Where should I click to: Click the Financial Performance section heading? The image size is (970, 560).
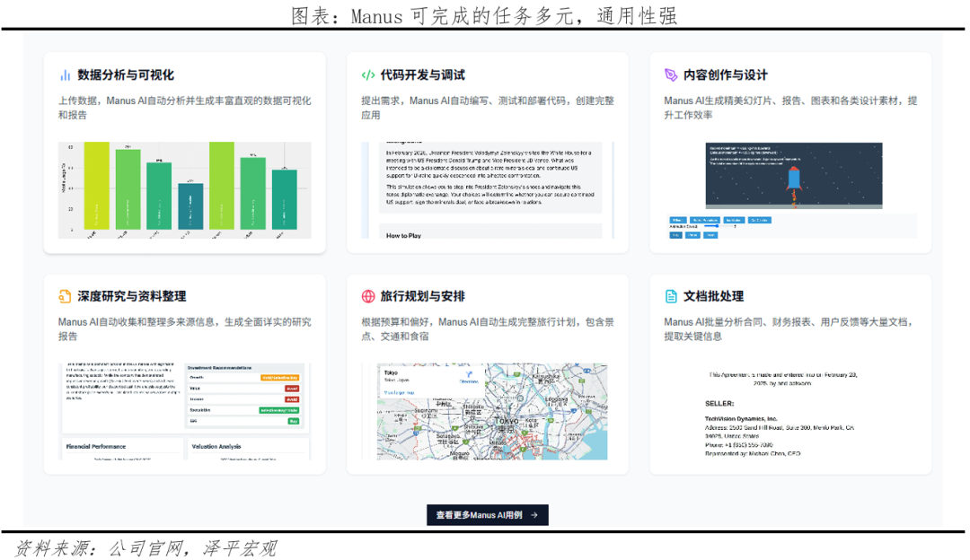(x=96, y=446)
